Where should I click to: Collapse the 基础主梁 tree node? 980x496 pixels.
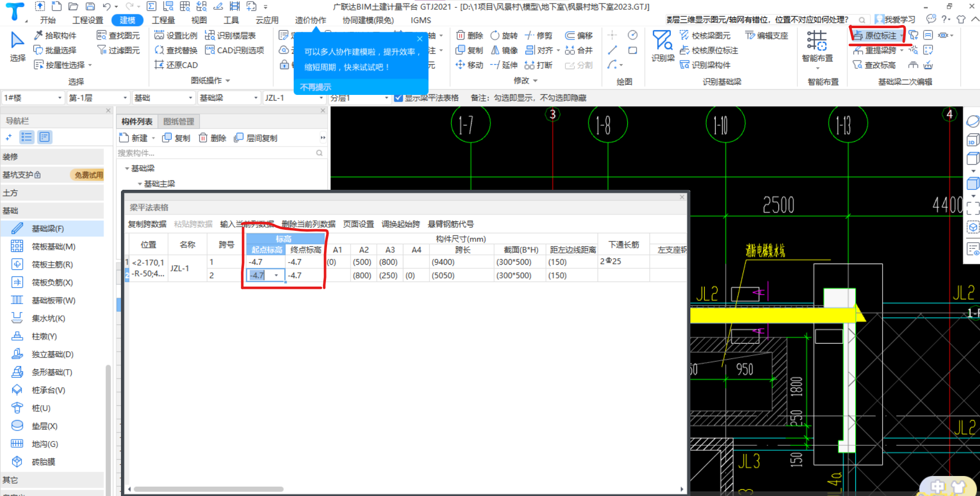coord(139,184)
